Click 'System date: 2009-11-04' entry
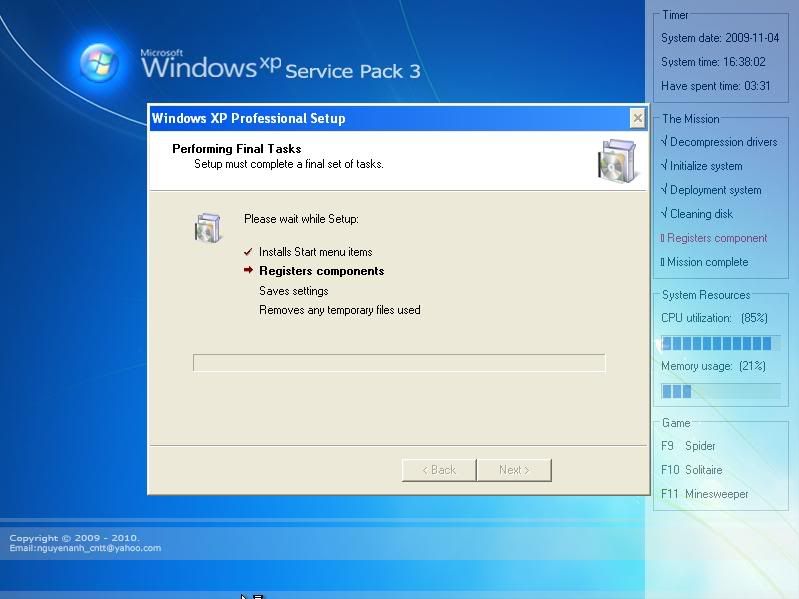The image size is (799, 599). [720, 38]
